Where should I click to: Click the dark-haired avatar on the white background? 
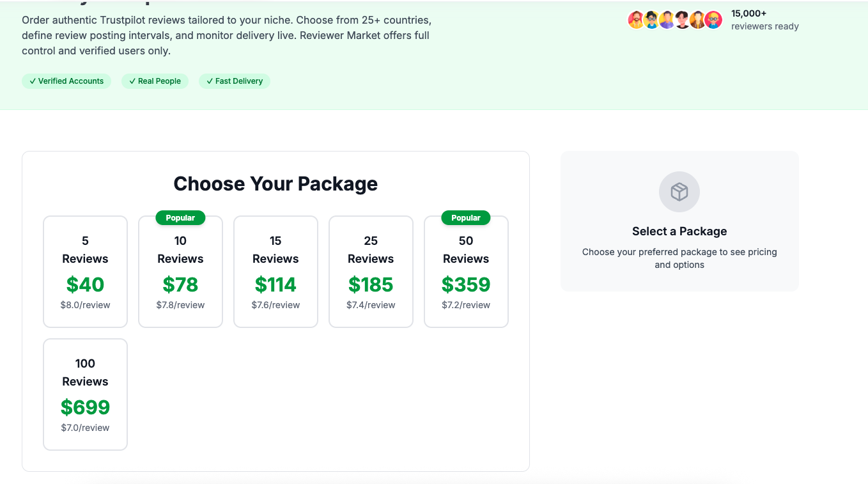pos(682,20)
